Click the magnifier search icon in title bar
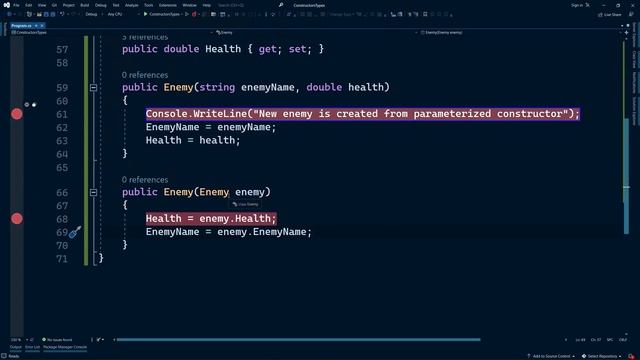Viewport: 640px width, 360px height. tap(281, 5)
